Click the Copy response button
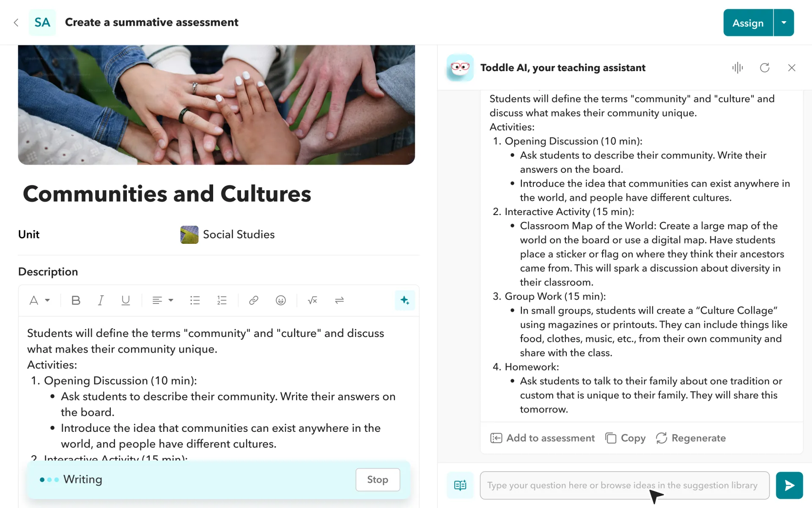Image resolution: width=812 pixels, height=508 pixels. [625, 438]
